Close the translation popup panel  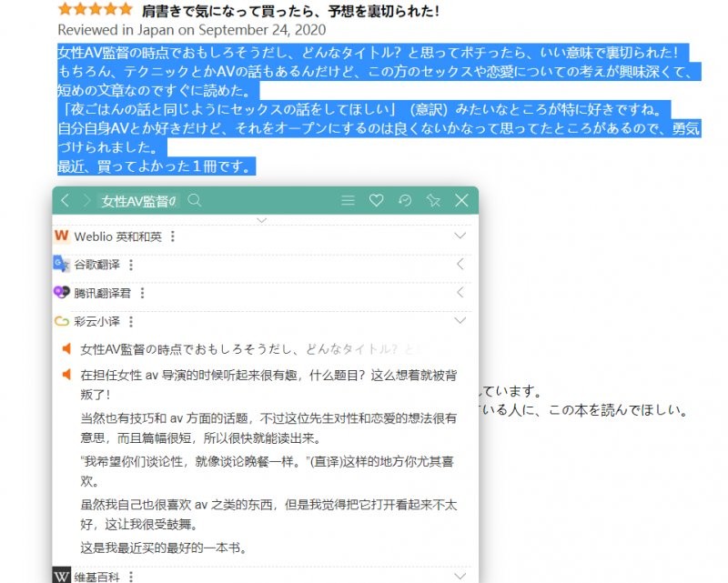coord(461,201)
